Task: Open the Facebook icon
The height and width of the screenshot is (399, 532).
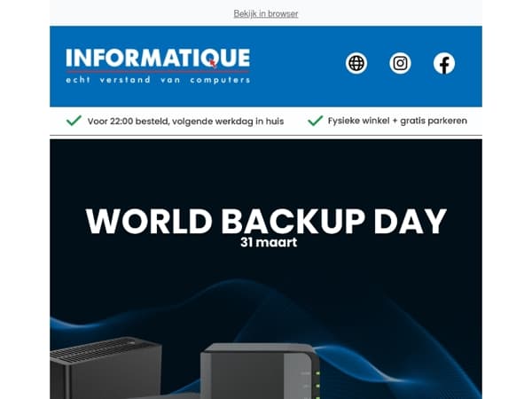Action: pyautogui.click(x=444, y=63)
